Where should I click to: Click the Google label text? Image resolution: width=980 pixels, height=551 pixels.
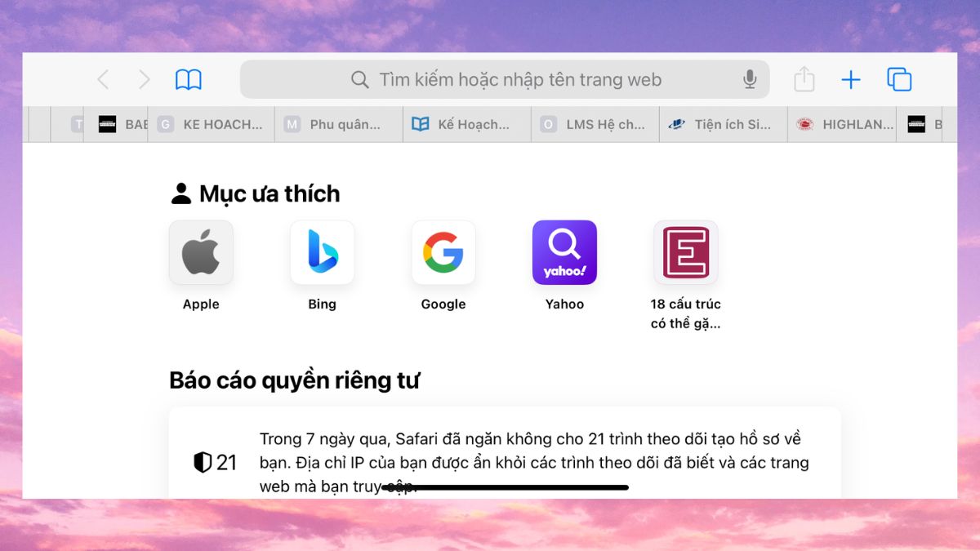click(x=443, y=304)
